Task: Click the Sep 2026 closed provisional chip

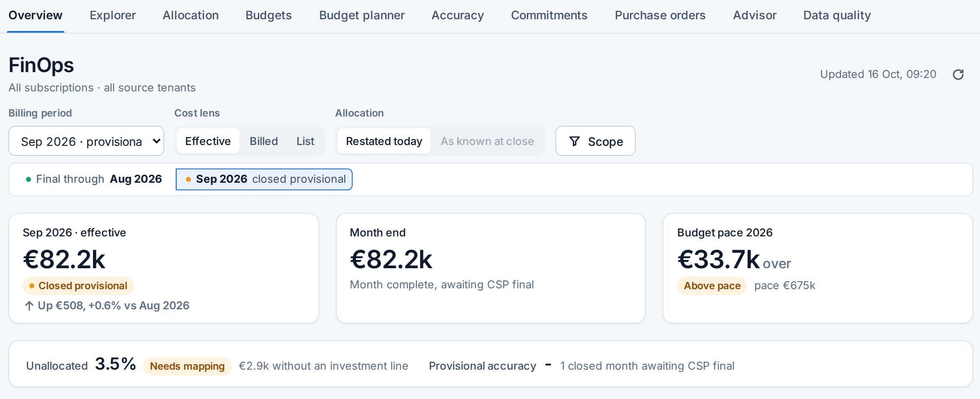Action: (x=264, y=179)
